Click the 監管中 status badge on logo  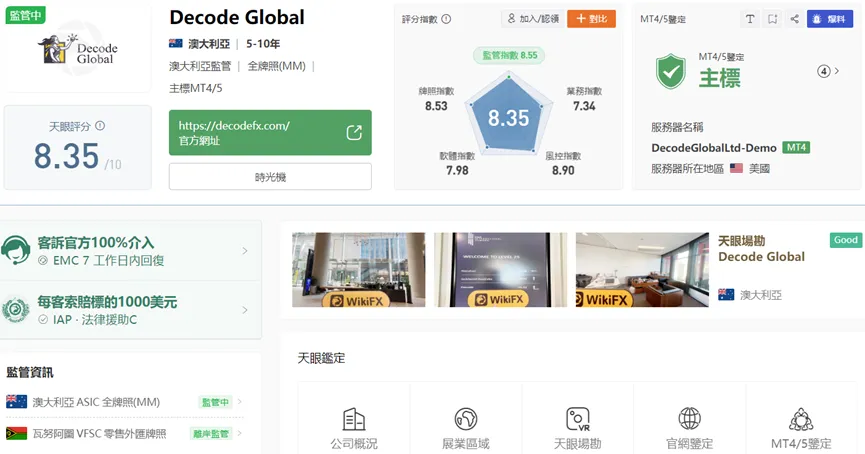click(25, 15)
